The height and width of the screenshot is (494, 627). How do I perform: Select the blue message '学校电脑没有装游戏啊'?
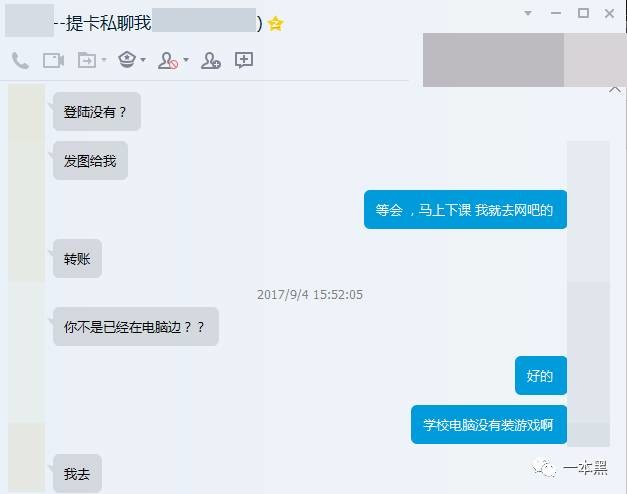[489, 424]
